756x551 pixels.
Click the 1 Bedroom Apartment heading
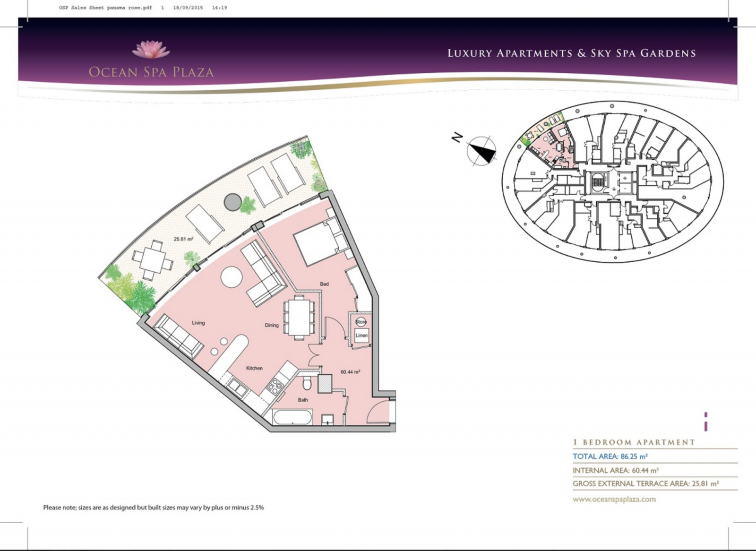(x=634, y=442)
